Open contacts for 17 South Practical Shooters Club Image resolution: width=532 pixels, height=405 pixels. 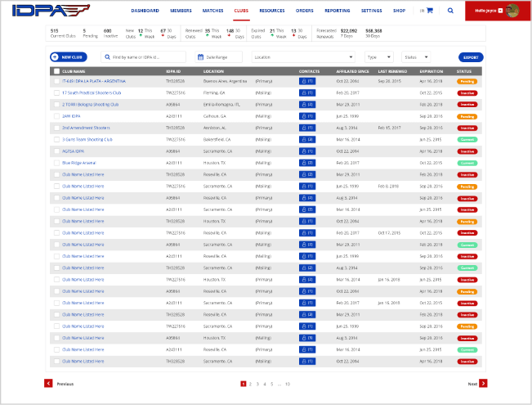(306, 93)
